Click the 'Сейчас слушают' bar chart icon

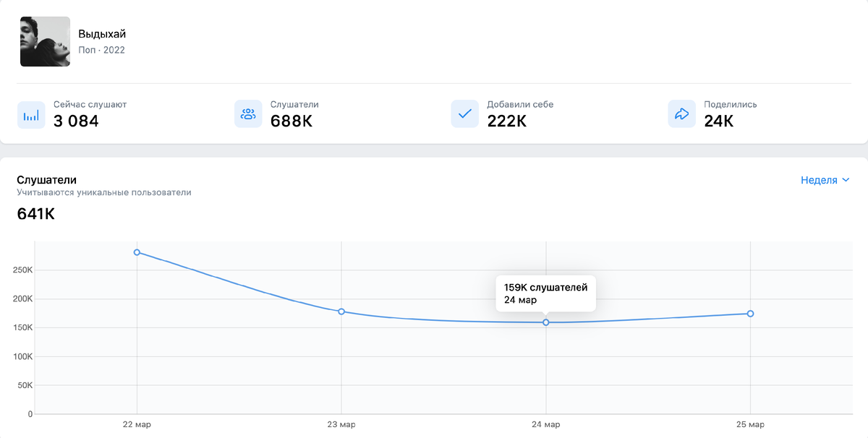[x=31, y=114]
